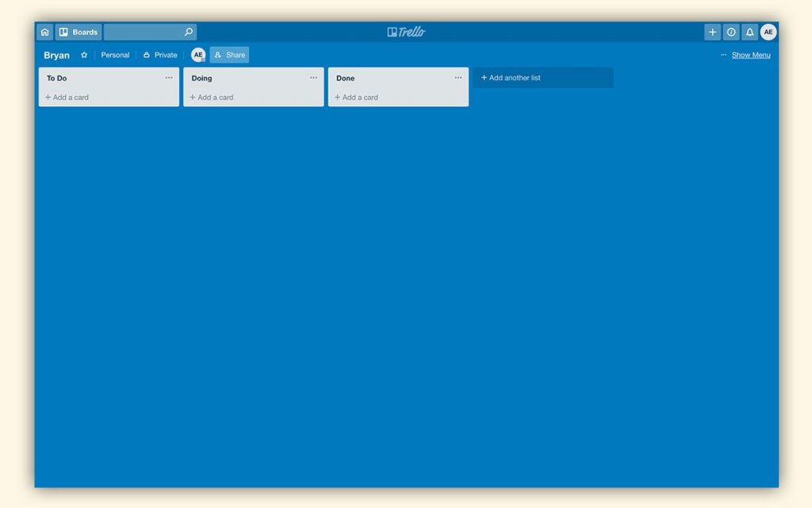The height and width of the screenshot is (508, 812).
Task: Click Add another list
Action: coord(542,78)
